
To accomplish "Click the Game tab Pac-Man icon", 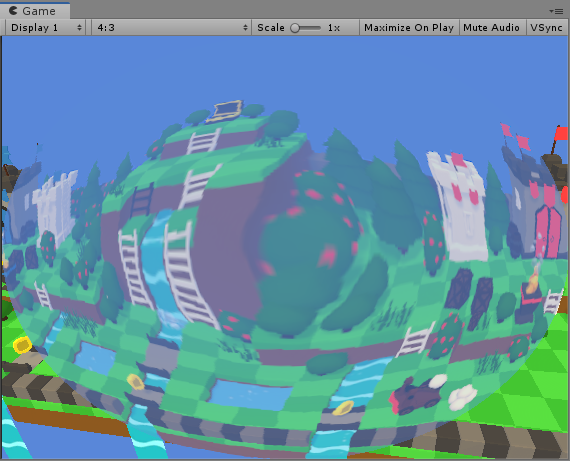I will 13,11.
